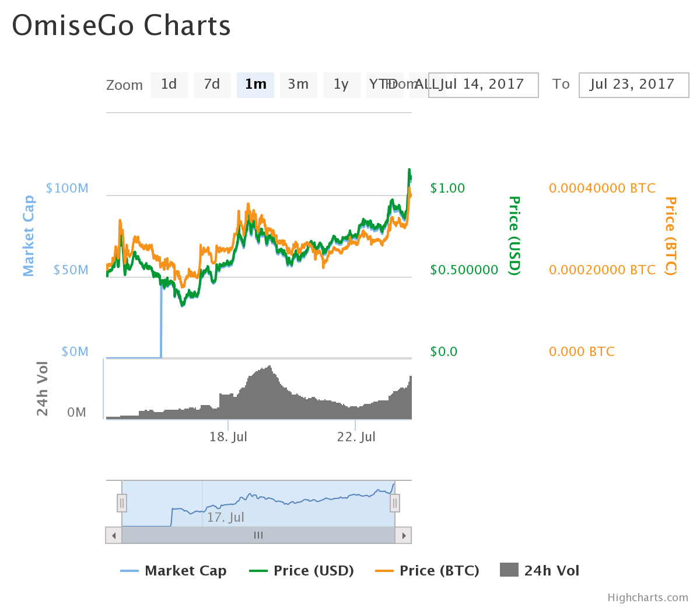
Task: Click the grip handle on the navigator scrollbar
Action: point(257,535)
